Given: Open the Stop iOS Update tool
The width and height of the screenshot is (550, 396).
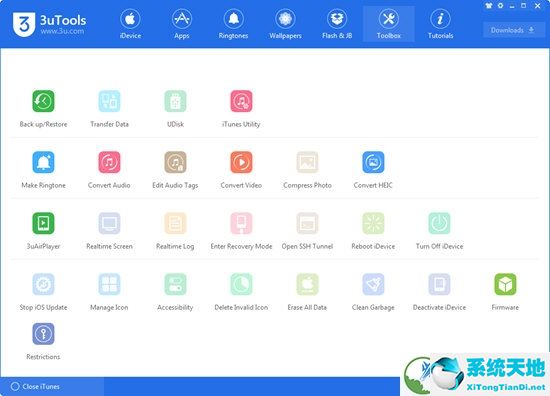Looking at the screenshot, I should pyautogui.click(x=43, y=284).
